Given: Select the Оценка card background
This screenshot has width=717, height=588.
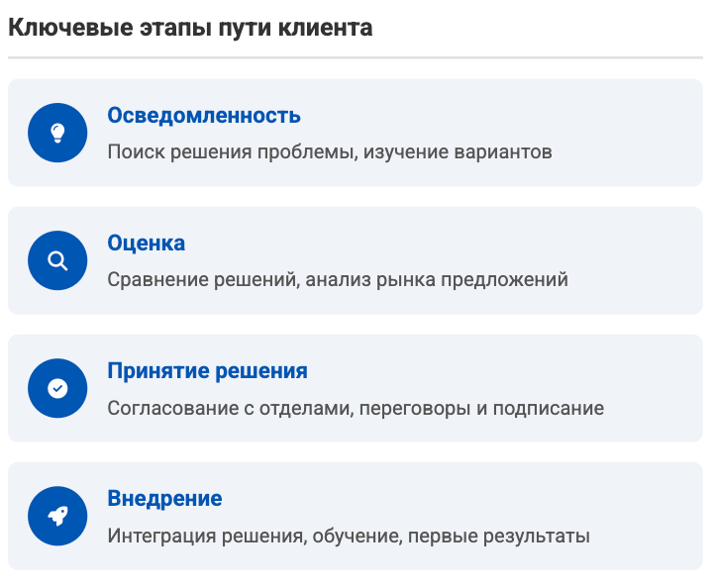Looking at the screenshot, I should [356, 260].
